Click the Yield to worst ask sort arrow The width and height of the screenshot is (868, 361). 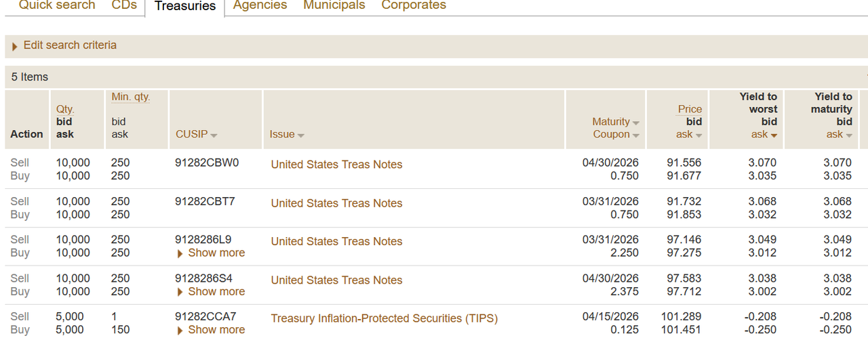[774, 135]
